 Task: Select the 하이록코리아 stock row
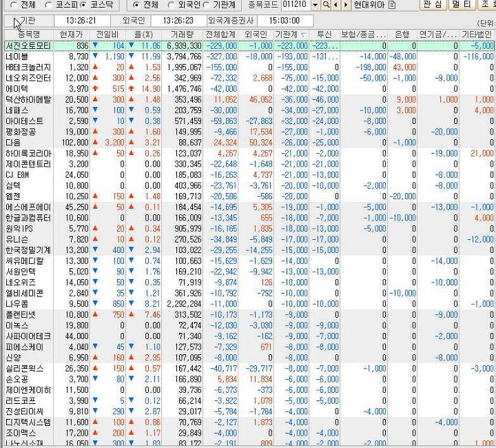pos(249,154)
